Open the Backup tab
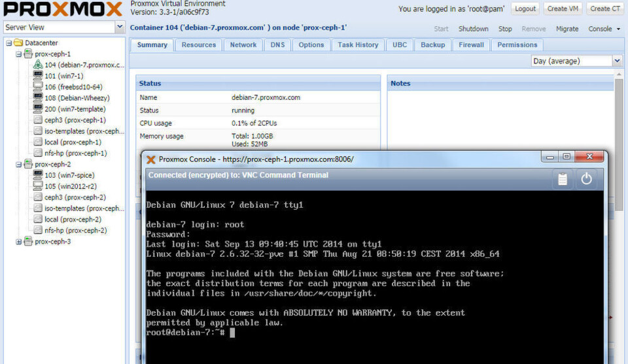628x364 pixels. click(432, 45)
